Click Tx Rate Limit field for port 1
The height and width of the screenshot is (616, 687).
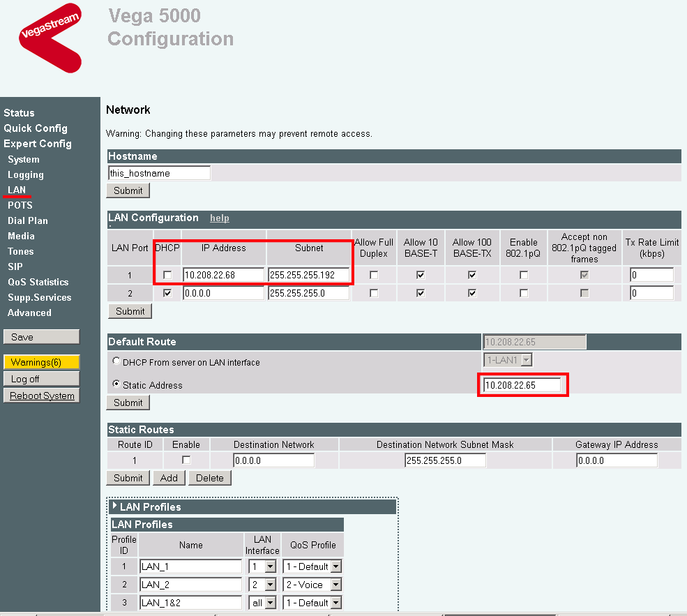[652, 275]
